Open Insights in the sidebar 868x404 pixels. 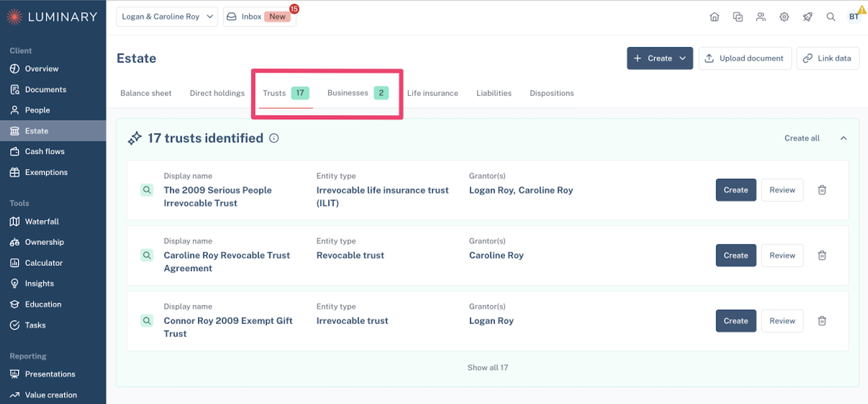53,284
